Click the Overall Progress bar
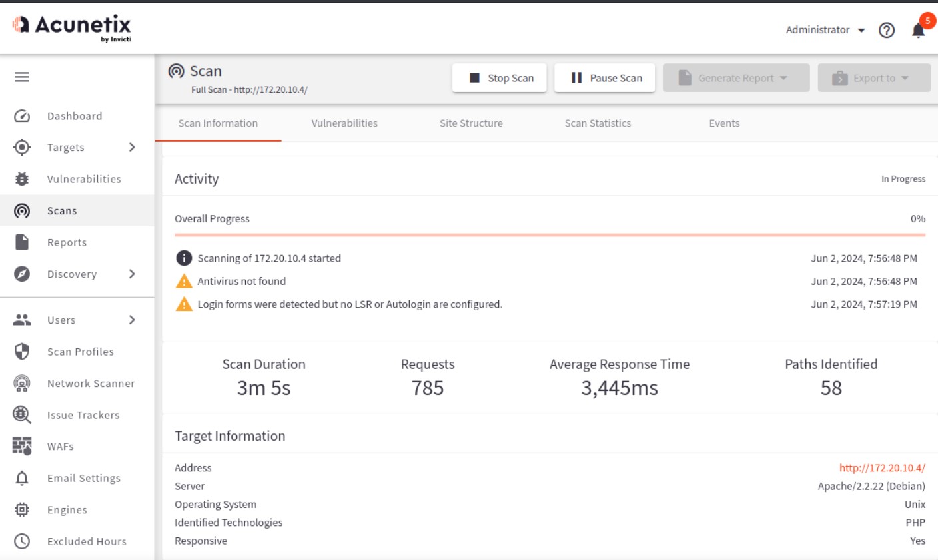This screenshot has height=560, width=938. [550, 235]
